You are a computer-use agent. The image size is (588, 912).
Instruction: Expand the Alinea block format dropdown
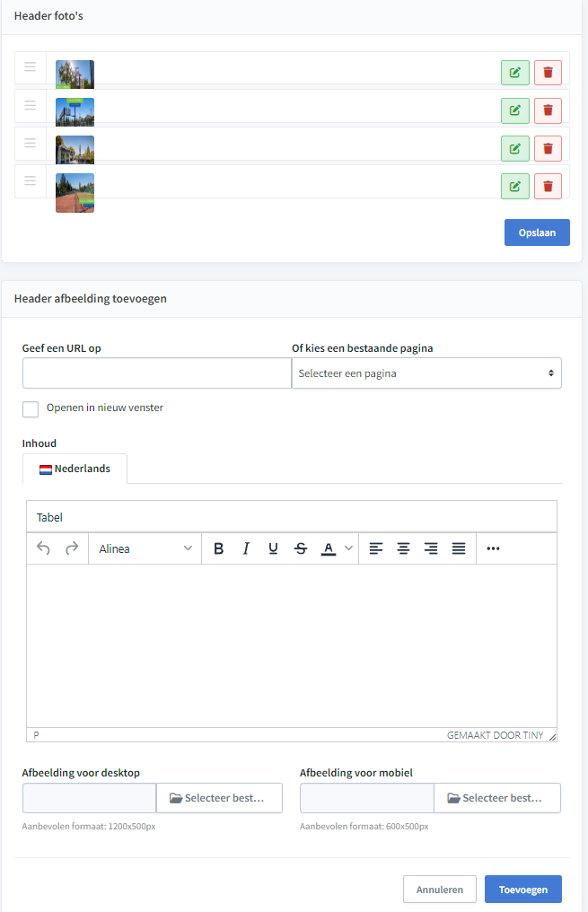coord(145,548)
